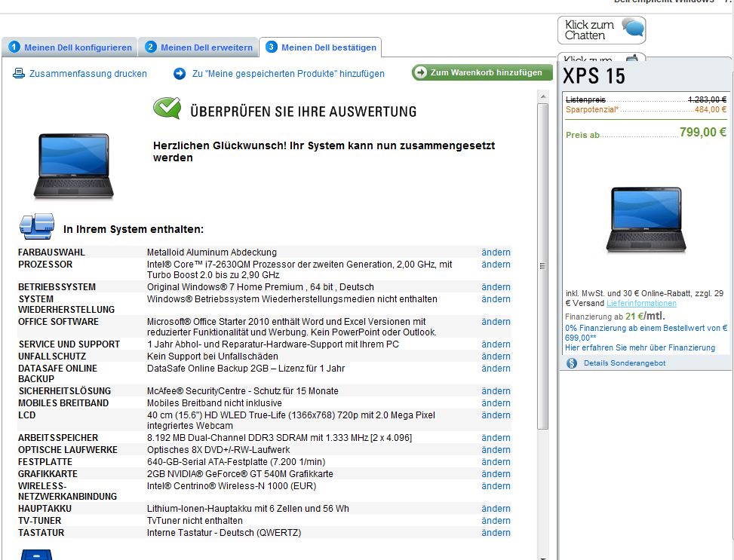Screen dimensions: 734x560
Task: Click the blue system computers icon
Action: [37, 226]
